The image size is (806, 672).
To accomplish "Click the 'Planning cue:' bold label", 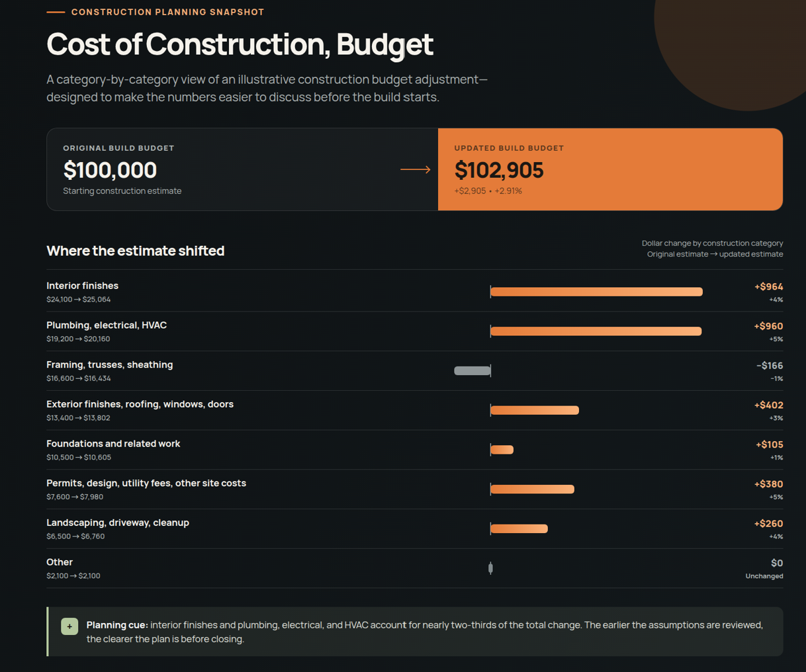I will (x=117, y=625).
